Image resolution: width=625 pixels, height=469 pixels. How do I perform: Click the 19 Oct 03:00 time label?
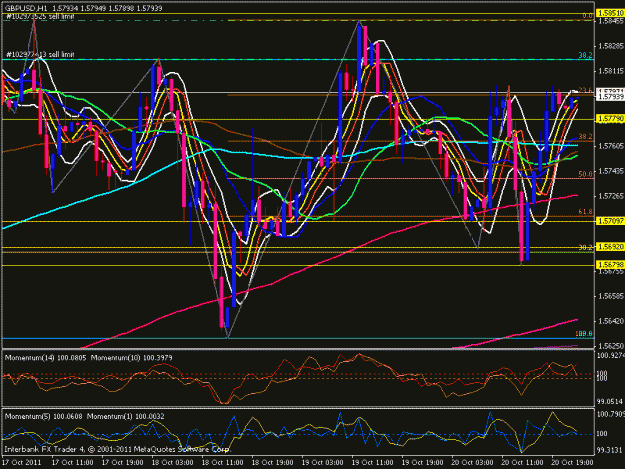pos(322,462)
